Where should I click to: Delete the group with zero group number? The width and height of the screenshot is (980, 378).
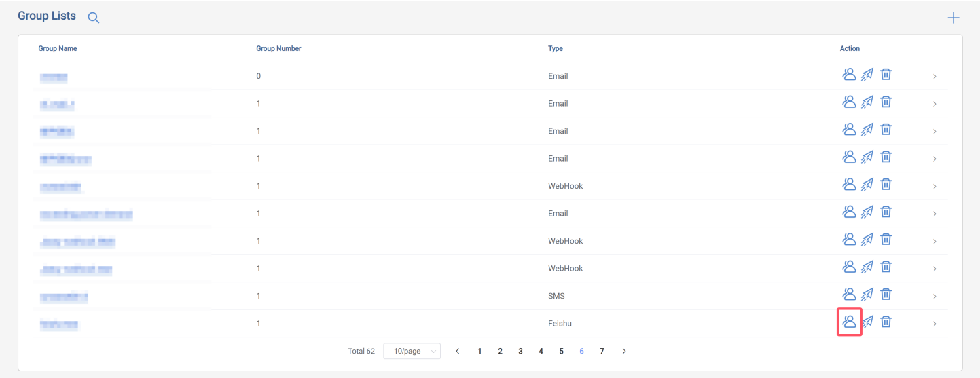[886, 75]
